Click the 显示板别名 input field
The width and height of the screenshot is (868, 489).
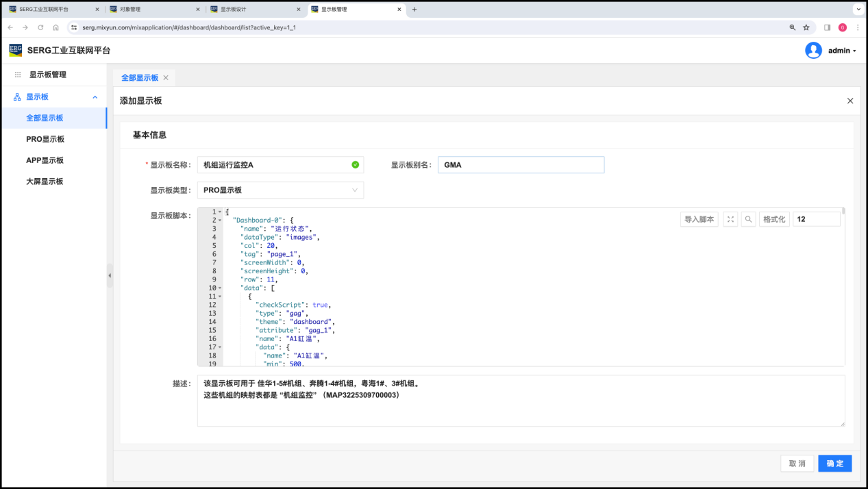(x=521, y=165)
